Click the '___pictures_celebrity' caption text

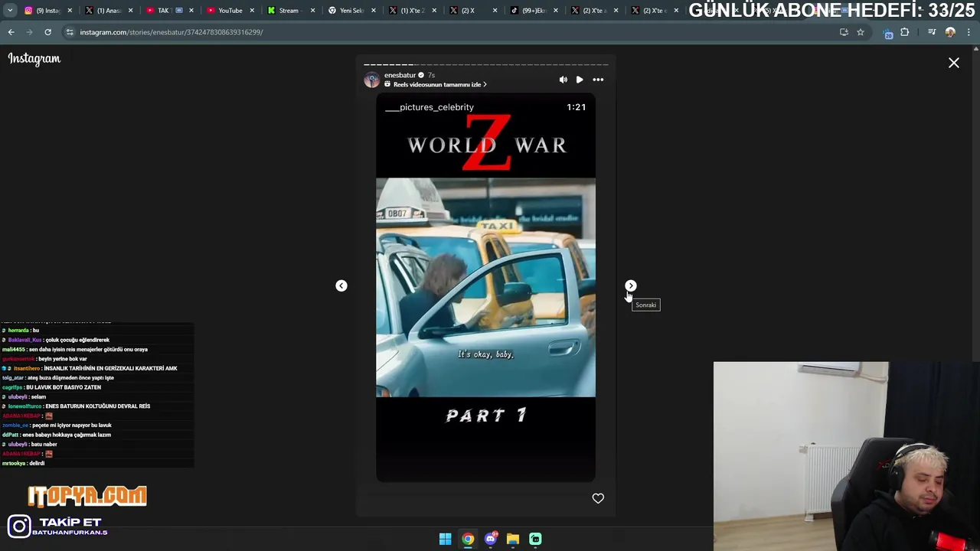[x=429, y=107]
